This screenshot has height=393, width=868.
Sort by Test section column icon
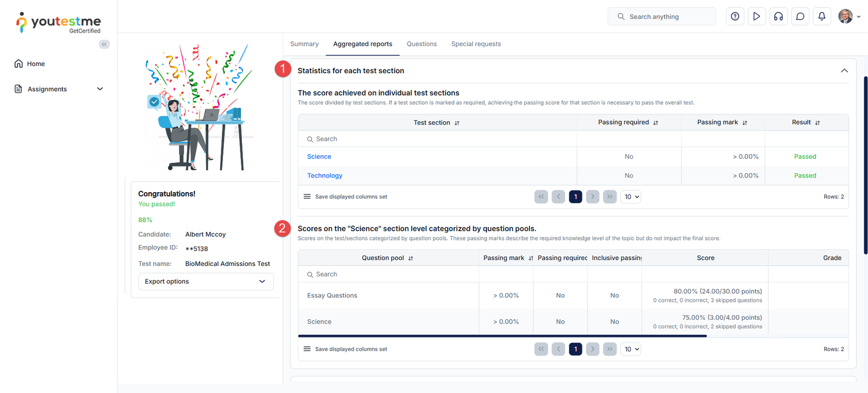[457, 123]
